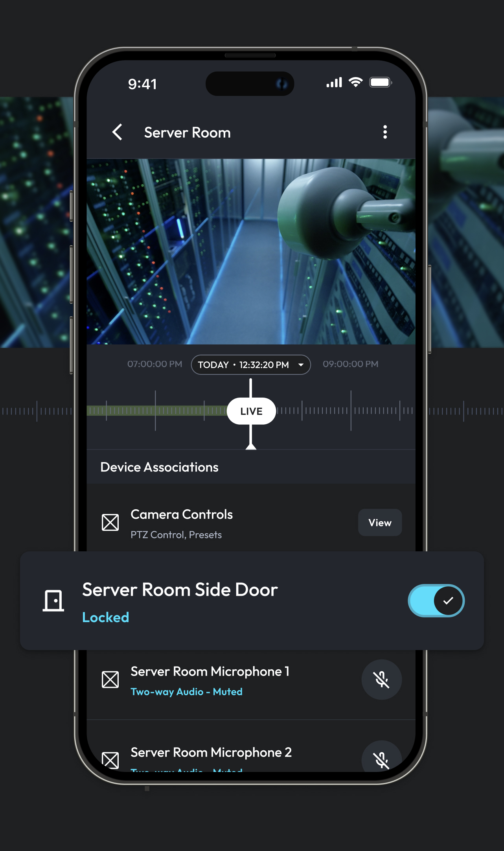Tap the cellular signal bars icon

[334, 83]
